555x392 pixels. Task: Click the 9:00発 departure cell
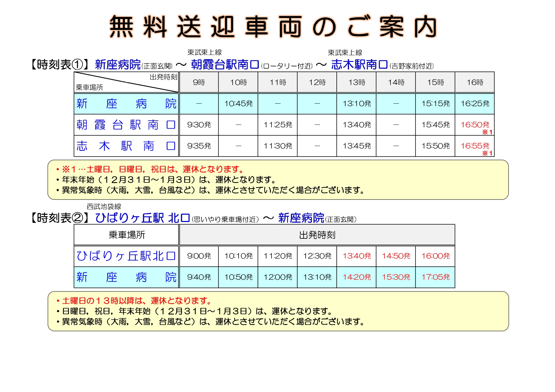[x=199, y=256]
